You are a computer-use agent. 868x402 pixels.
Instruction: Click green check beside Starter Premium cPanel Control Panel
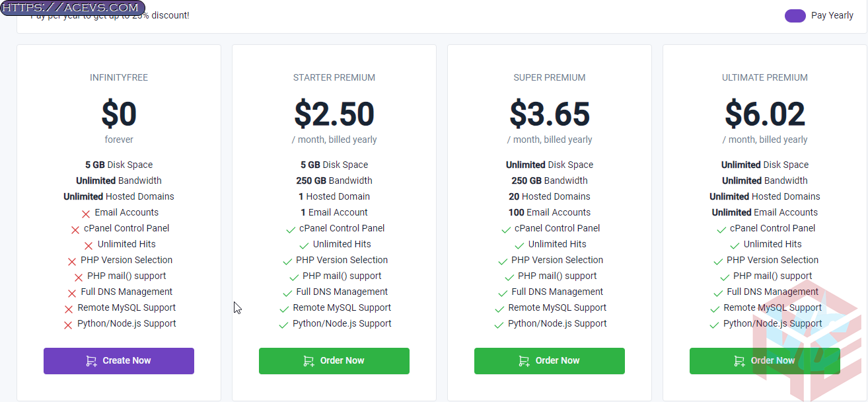click(x=291, y=229)
